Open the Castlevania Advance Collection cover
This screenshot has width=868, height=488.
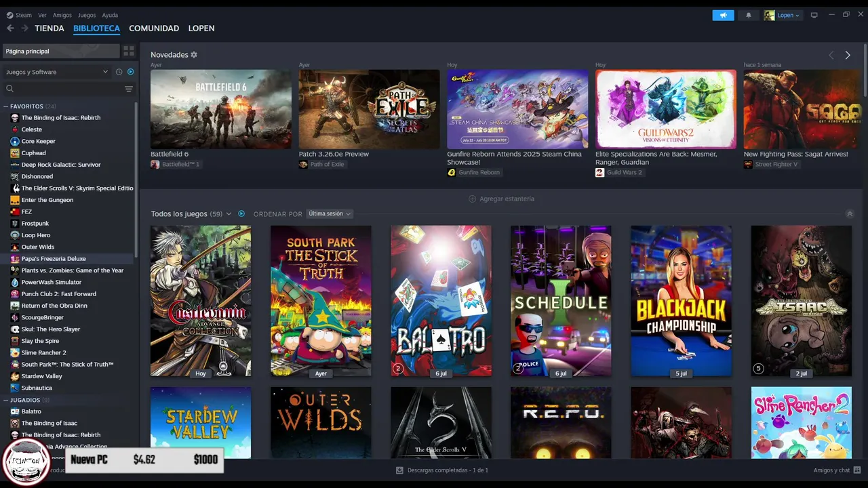coord(201,301)
